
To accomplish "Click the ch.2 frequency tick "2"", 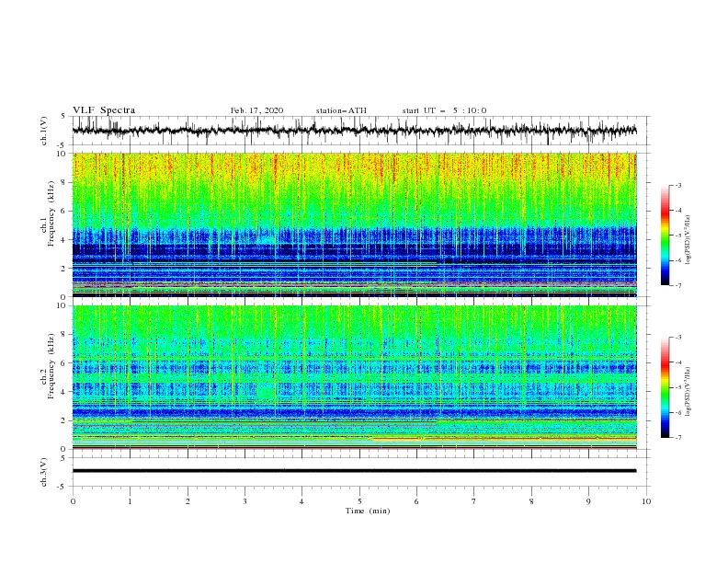I will tap(64, 420).
